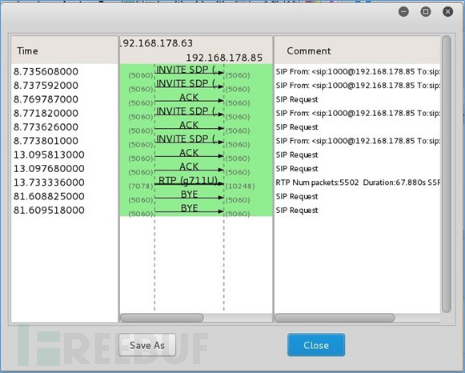
Task: Click BYE arrow at 81.608825000
Action: tap(189, 195)
